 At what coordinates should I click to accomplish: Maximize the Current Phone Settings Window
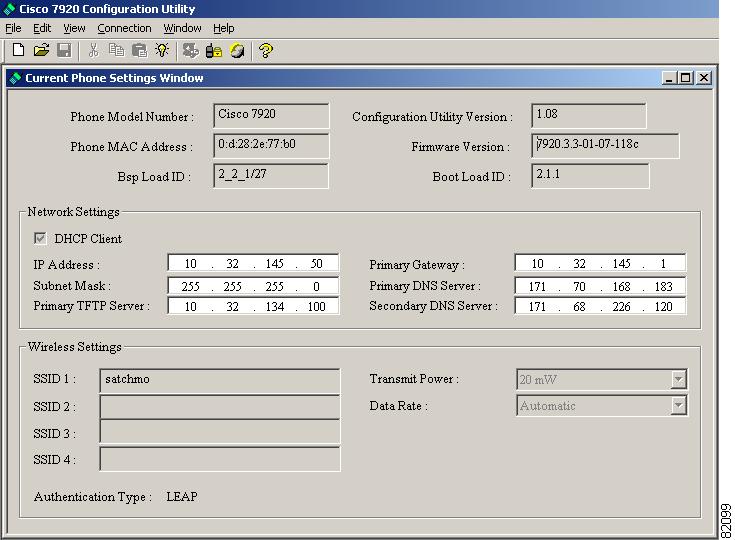(685, 78)
